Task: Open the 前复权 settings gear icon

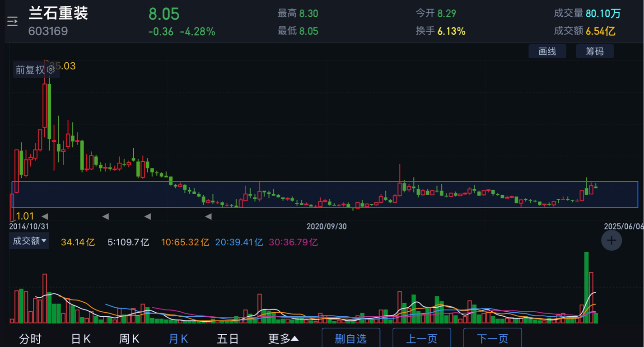Action: [51, 70]
